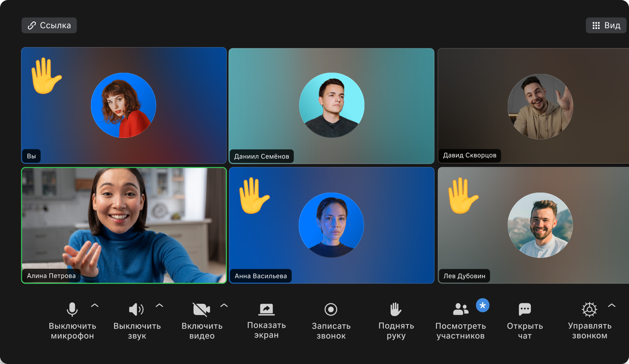The height and width of the screenshot is (364, 629).
Task: Click Даниил Семёнов's avatar
Action: (x=332, y=105)
